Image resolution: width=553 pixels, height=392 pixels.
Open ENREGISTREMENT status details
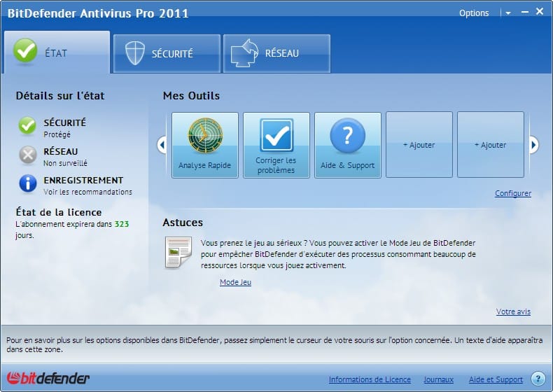tap(83, 180)
